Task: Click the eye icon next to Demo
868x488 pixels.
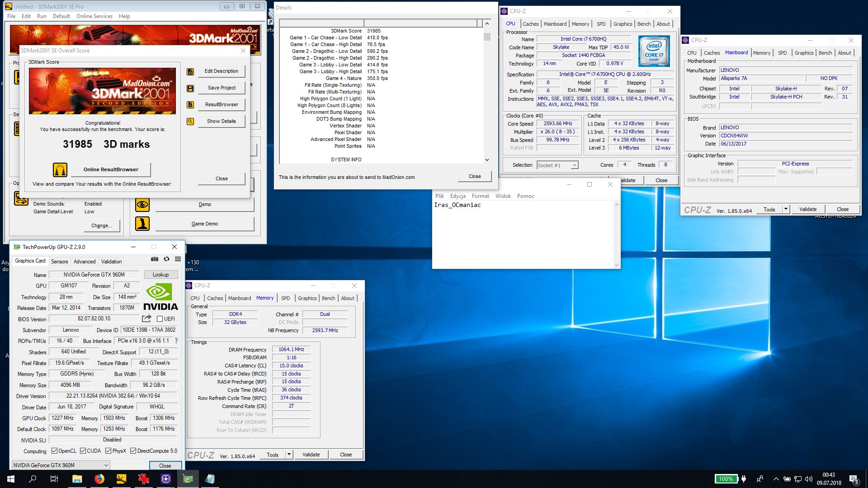Action: pyautogui.click(x=142, y=205)
